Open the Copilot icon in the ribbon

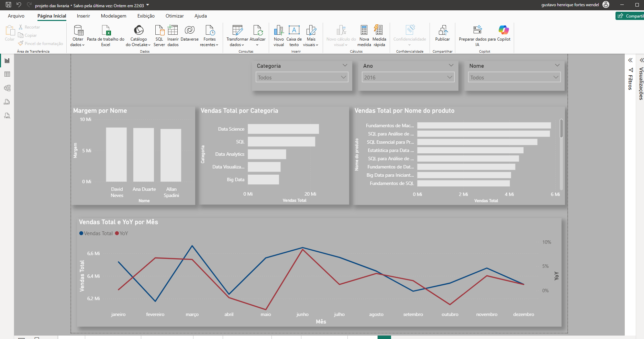click(504, 30)
